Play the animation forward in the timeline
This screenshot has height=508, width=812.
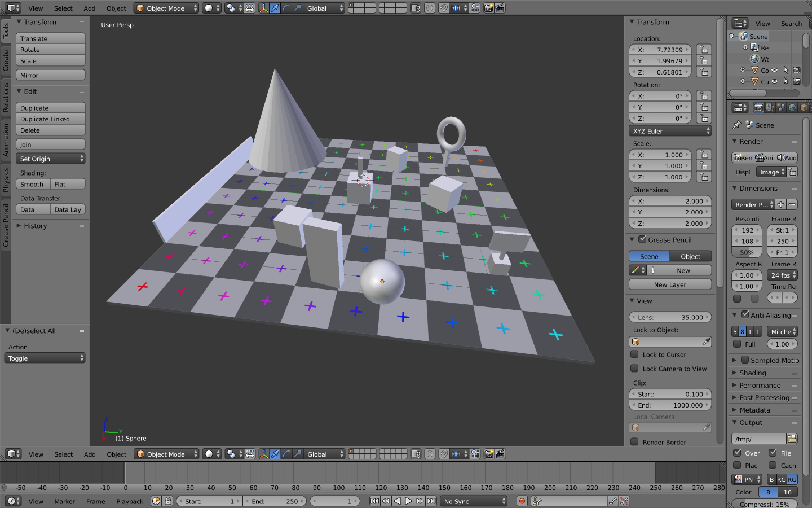coord(408,501)
